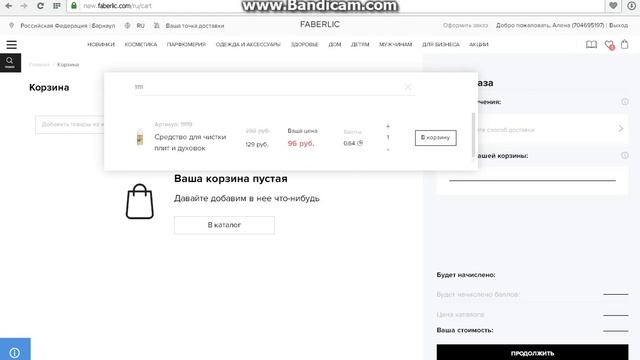Click the heart extension icon in browser bar
Viewport: 640px width, 360px height.
[x=613, y=6]
